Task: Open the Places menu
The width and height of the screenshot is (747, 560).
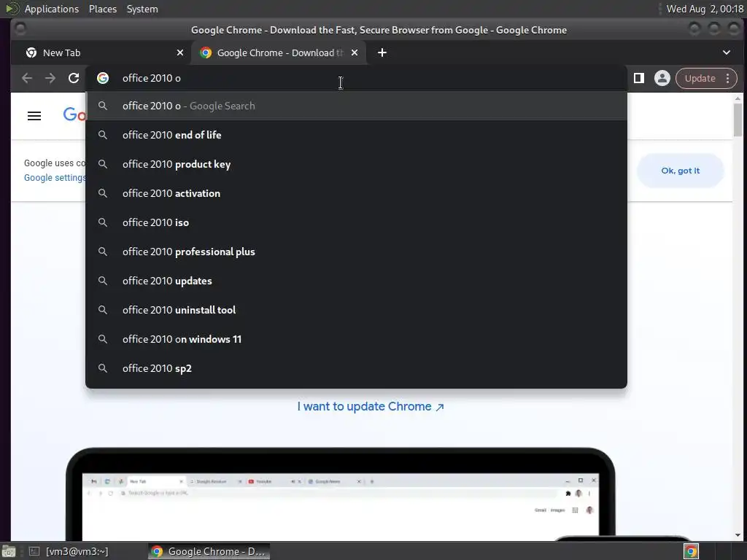Action: coord(103,9)
